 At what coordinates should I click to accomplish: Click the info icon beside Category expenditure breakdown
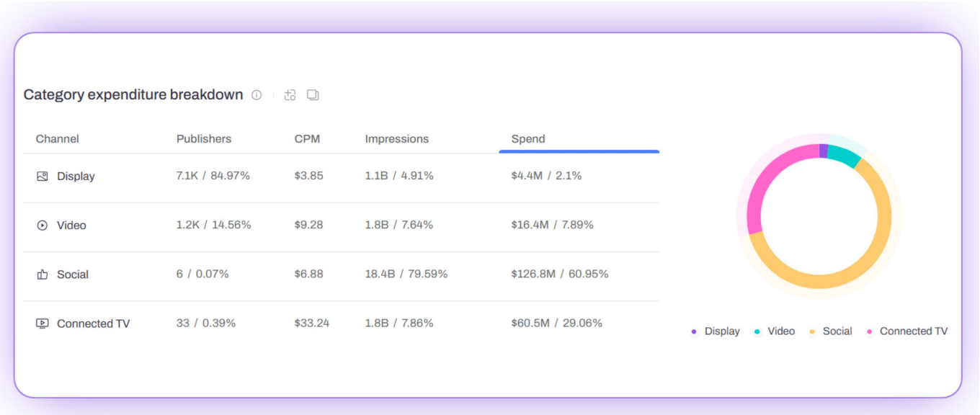click(257, 95)
